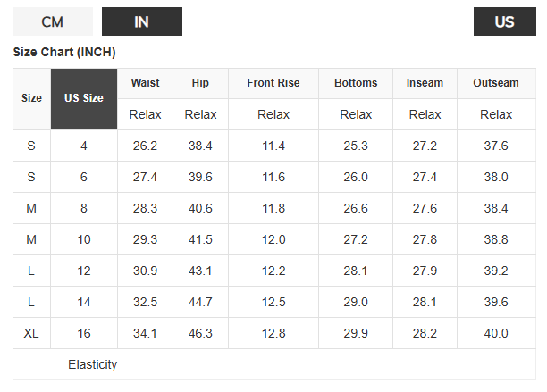Select the IN unit toggle
This screenshot has height=392, width=547.
click(141, 21)
